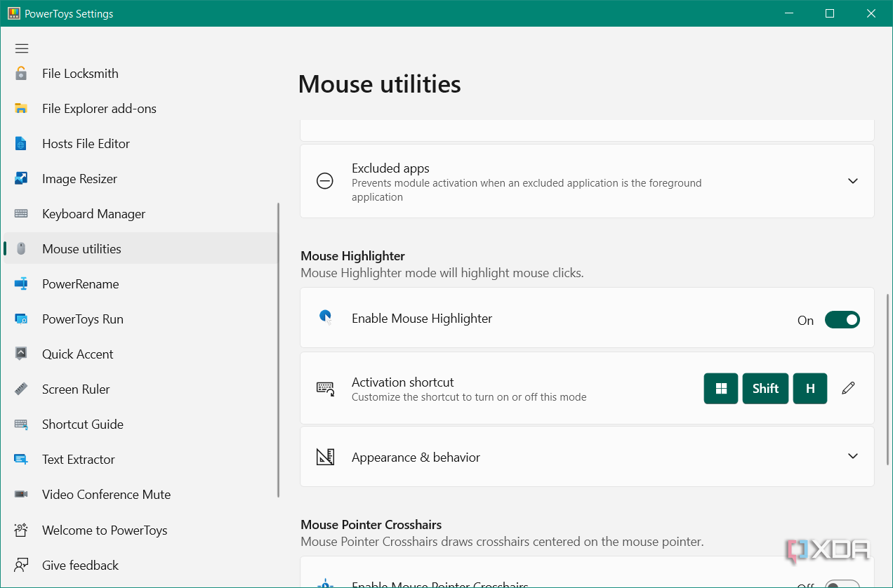Click the Mouse Highlighter section heading
The width and height of the screenshot is (893, 588).
coord(352,256)
